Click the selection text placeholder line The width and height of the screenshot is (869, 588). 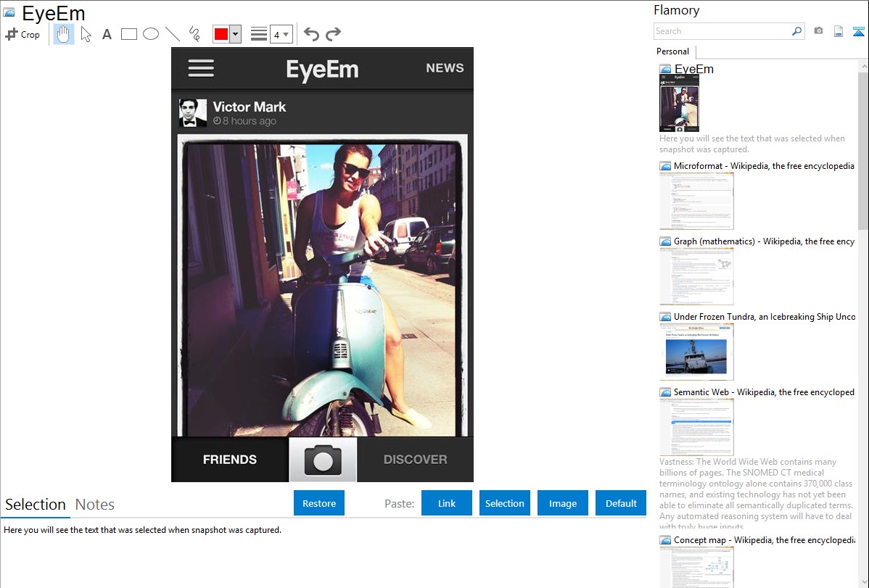tap(142, 530)
